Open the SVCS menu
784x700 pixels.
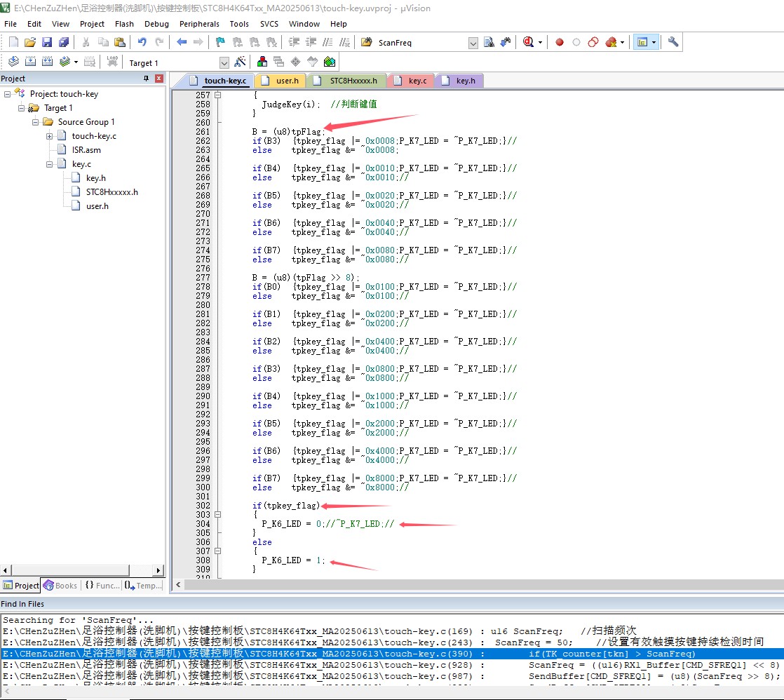coord(269,24)
